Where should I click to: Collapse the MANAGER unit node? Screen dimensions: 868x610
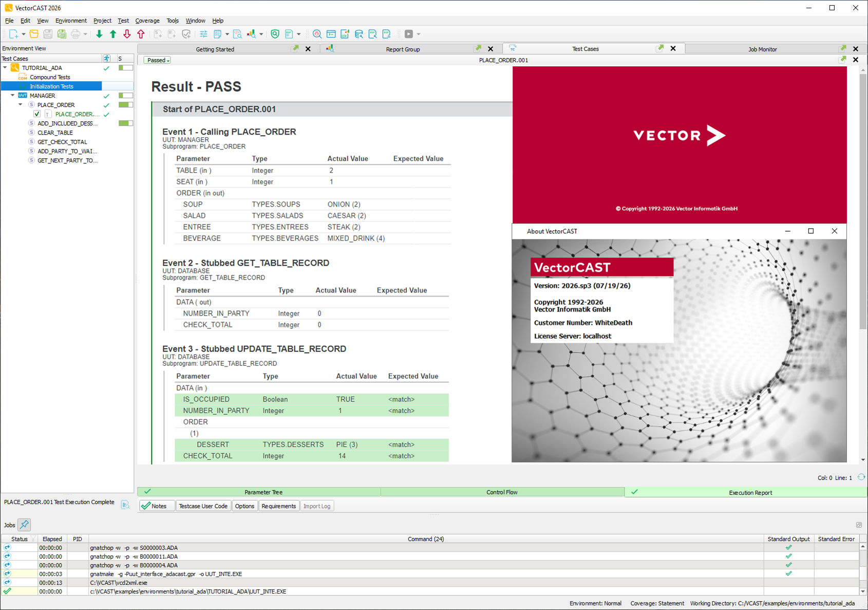click(x=13, y=95)
